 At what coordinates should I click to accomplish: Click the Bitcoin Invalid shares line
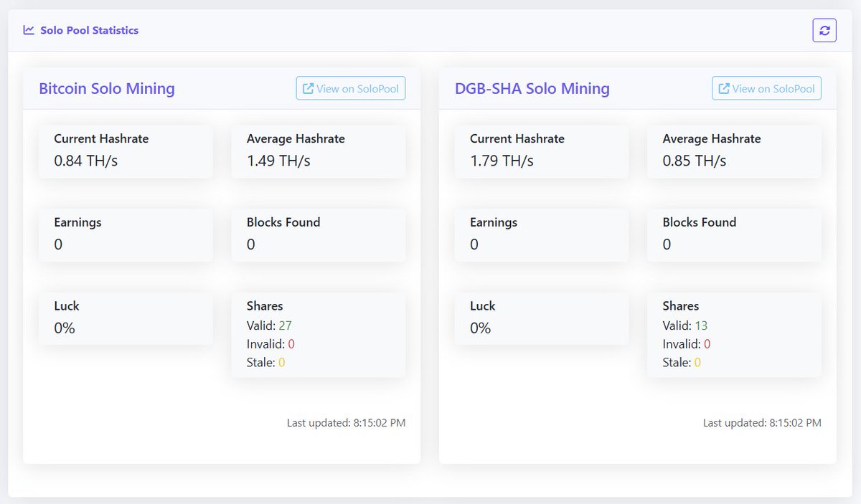click(x=270, y=344)
